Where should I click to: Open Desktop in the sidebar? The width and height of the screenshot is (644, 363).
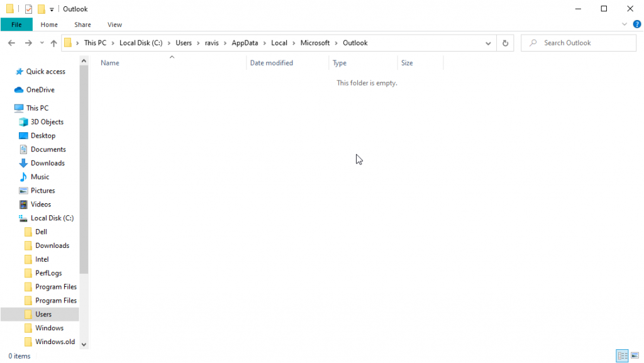[43, 135]
